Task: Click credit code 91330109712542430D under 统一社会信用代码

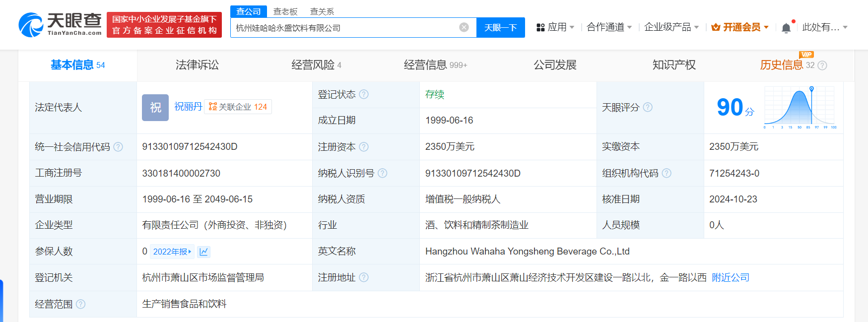Action: [x=190, y=147]
